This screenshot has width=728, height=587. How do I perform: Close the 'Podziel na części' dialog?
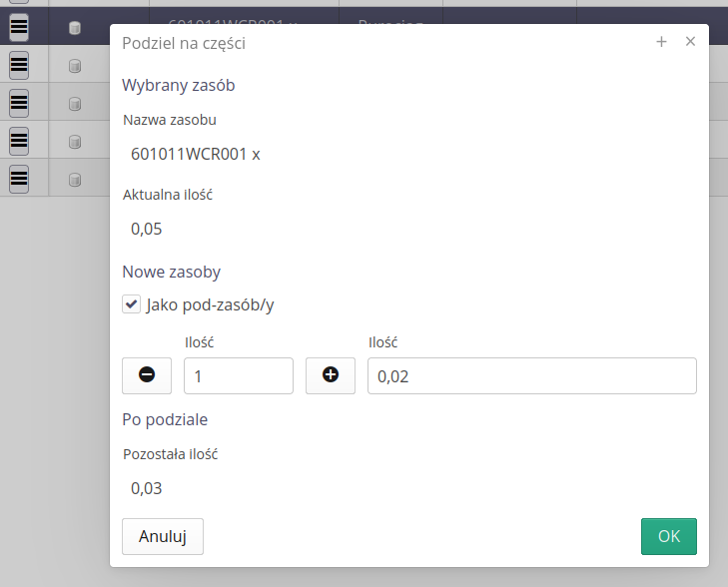tap(690, 42)
